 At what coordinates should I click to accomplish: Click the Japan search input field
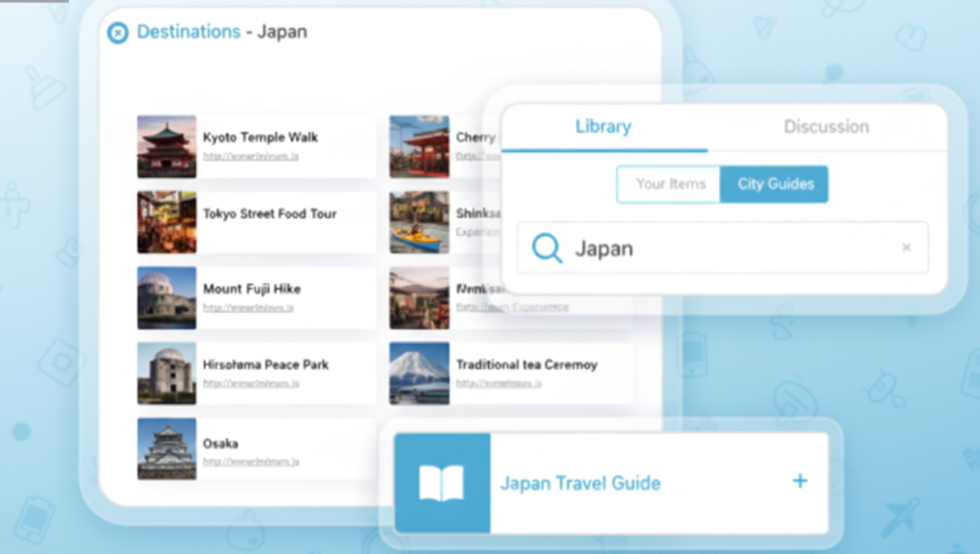tap(727, 249)
